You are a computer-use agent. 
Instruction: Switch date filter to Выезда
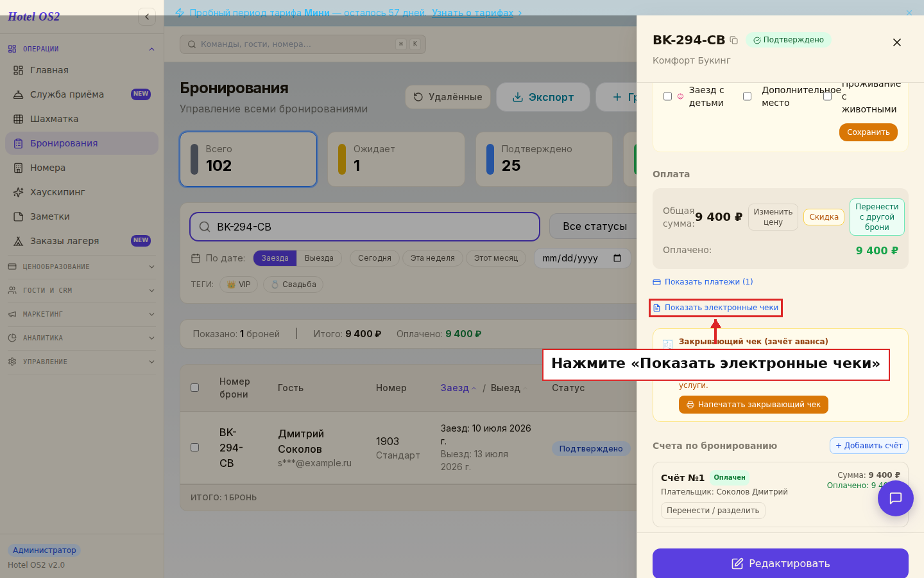(x=319, y=258)
